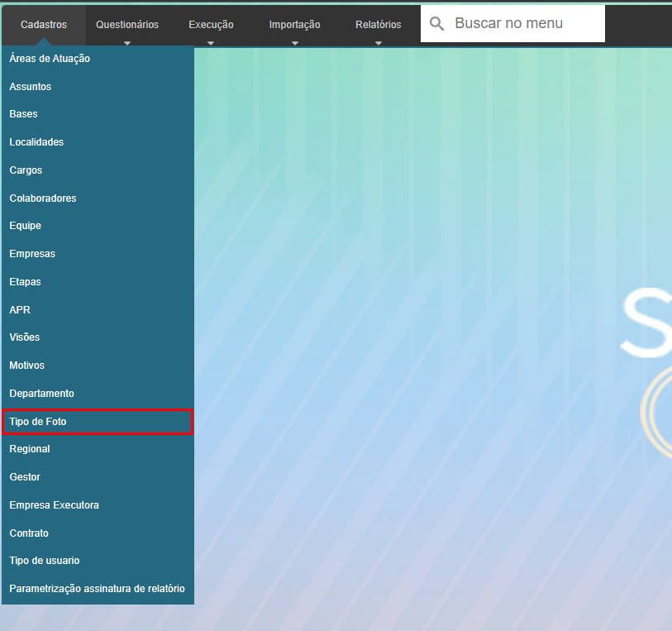This screenshot has width=672, height=631.
Task: Go to Localidades in the menu
Action: point(36,142)
